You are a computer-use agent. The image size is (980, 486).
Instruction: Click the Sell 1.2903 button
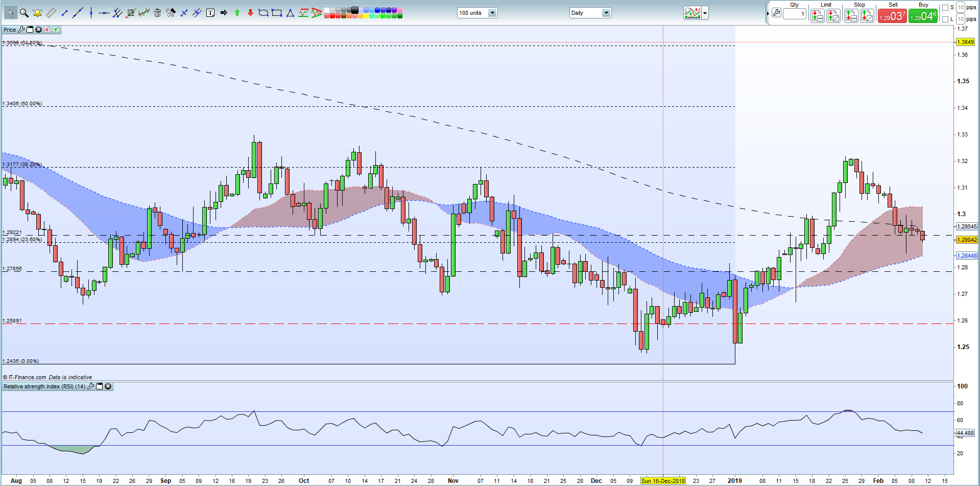892,16
